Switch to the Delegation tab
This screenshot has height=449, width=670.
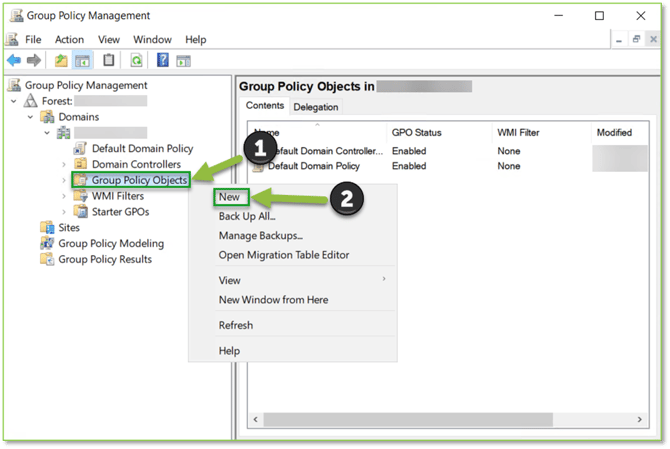[x=315, y=107]
